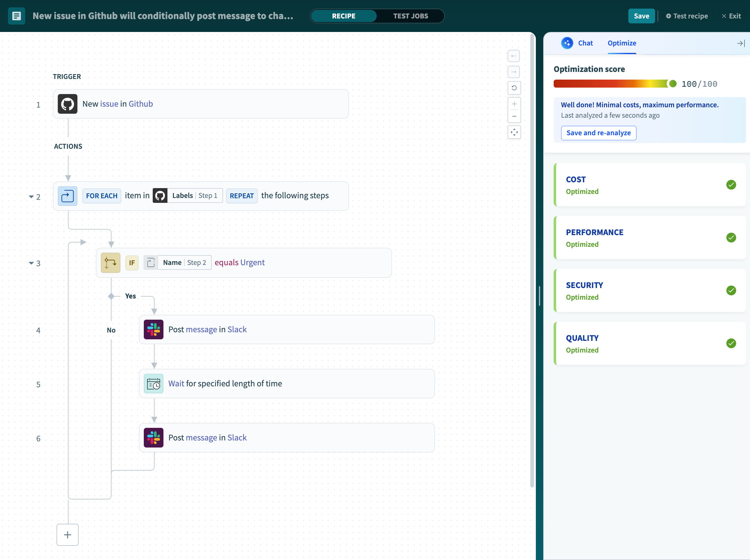750x560 pixels.
Task: Click the GitHub trigger icon in step 1
Action: pyautogui.click(x=68, y=104)
